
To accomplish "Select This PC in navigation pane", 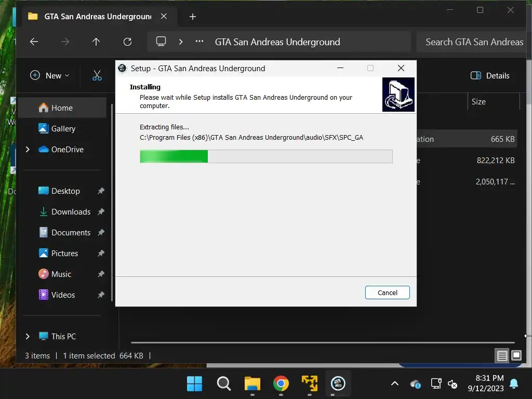I will 63,336.
